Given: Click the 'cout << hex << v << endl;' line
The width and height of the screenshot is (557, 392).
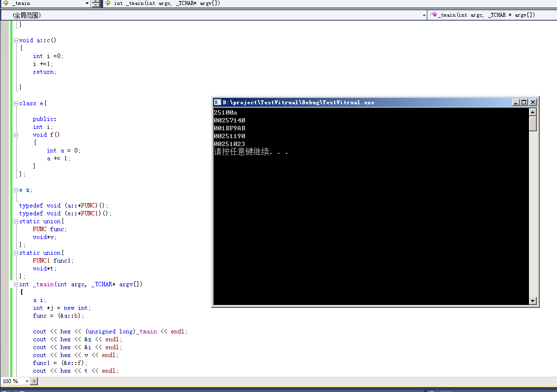Looking at the screenshot, I should pos(76,355).
